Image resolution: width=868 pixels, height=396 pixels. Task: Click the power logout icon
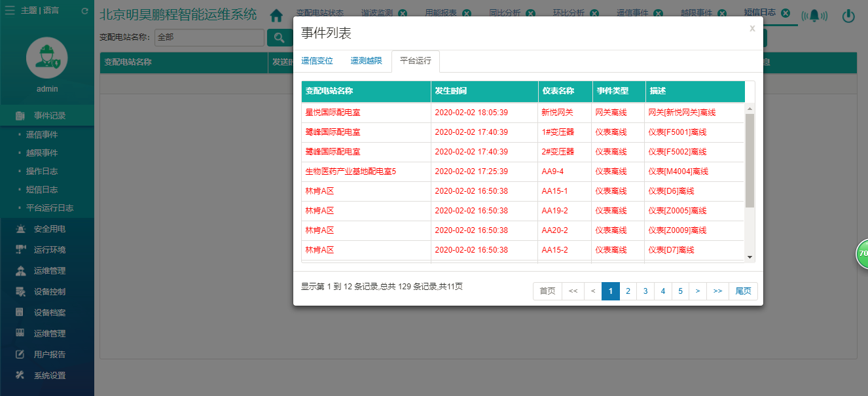(x=849, y=16)
